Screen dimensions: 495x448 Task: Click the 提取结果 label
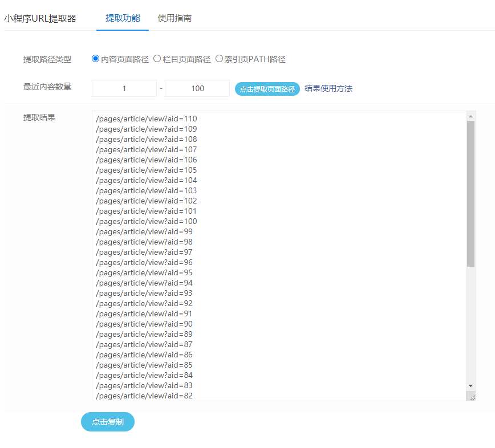39,117
